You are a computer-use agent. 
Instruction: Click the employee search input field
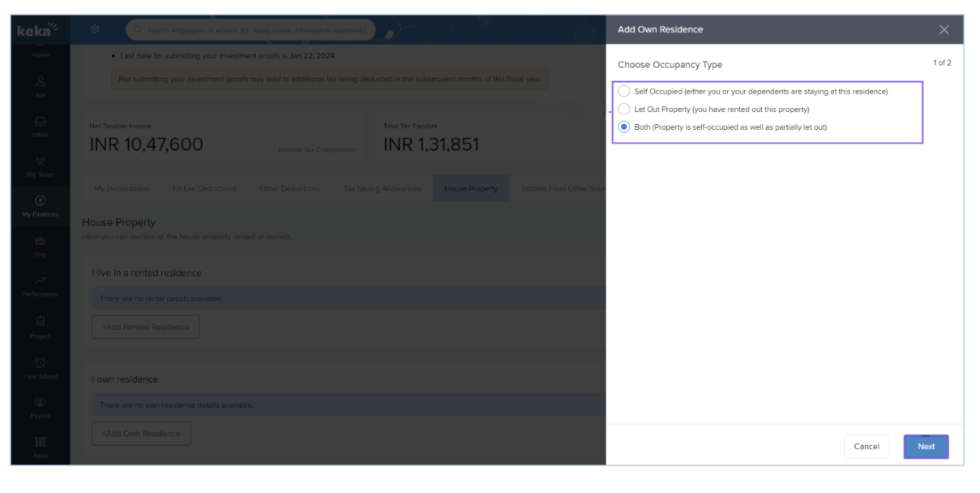tap(251, 31)
